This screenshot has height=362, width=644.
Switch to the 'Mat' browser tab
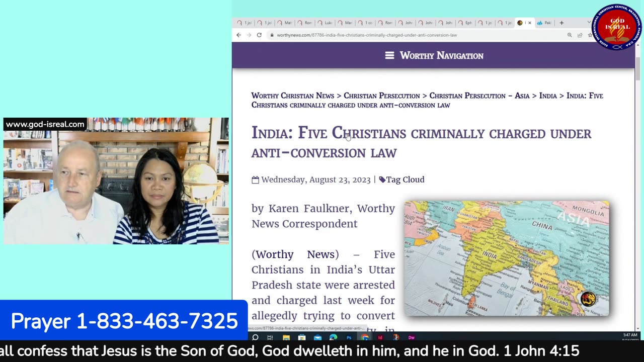284,23
